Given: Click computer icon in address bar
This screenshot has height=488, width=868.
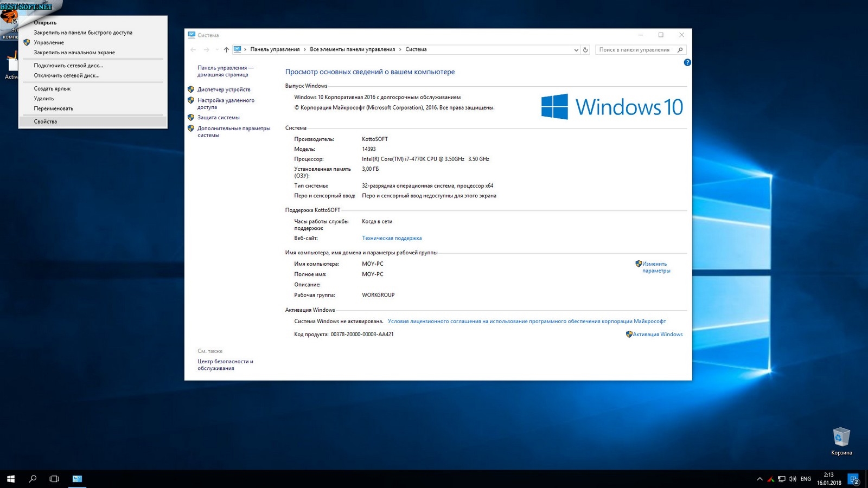Looking at the screenshot, I should click(x=238, y=49).
